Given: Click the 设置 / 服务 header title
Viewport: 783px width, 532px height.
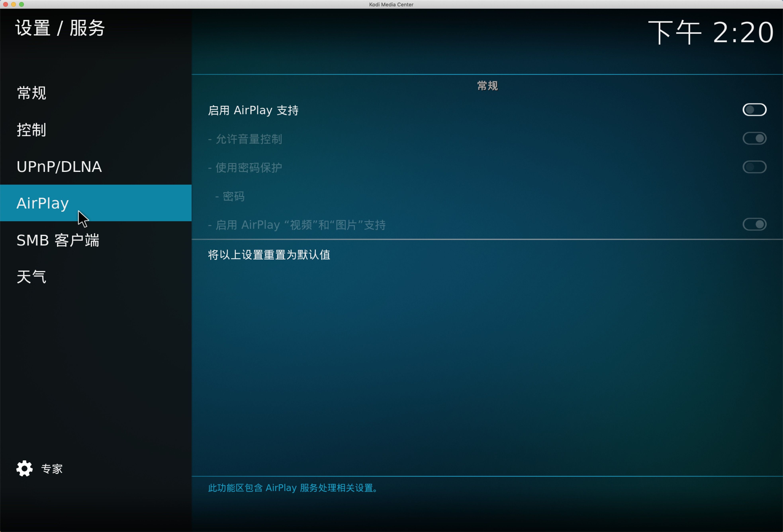Looking at the screenshot, I should coord(60,28).
